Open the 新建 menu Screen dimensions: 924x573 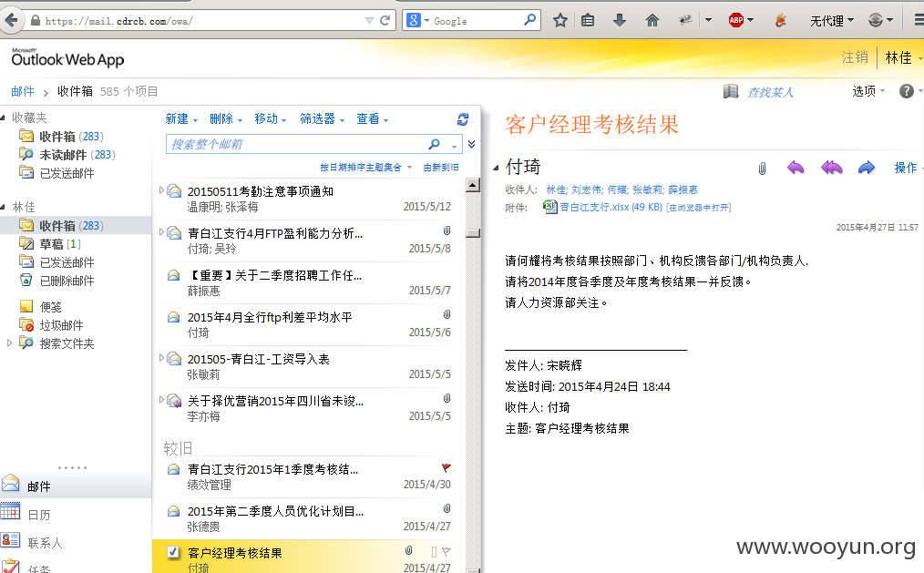coord(181,119)
